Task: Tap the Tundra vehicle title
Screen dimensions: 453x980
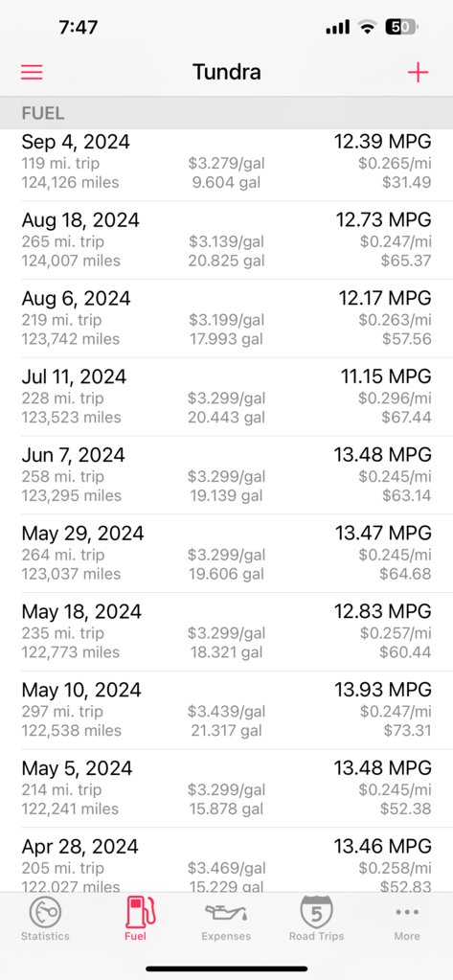Action: (226, 73)
